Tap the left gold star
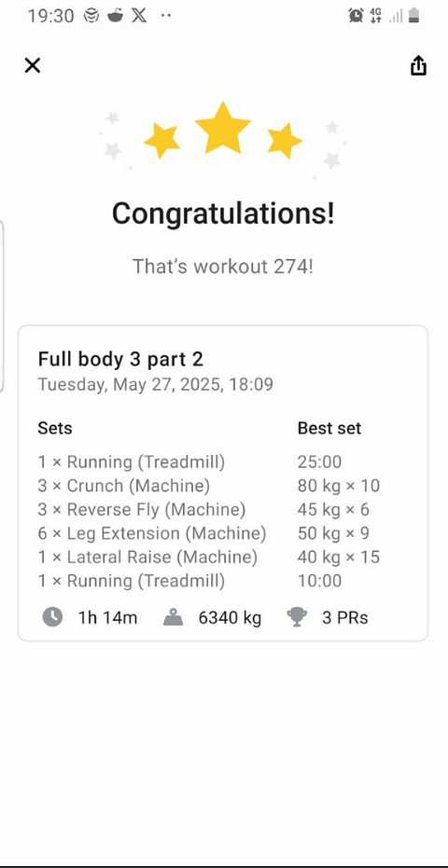Viewport: 448px width, 868px height. 162,141
